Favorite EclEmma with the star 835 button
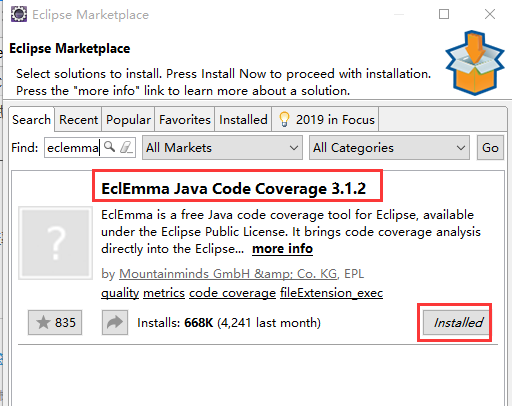Image resolution: width=512 pixels, height=406 pixels. [x=55, y=322]
